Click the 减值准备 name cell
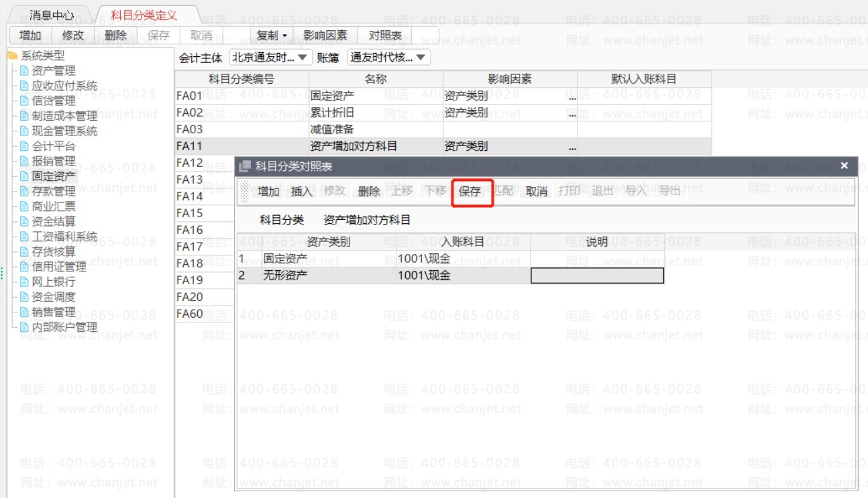 tap(376, 129)
